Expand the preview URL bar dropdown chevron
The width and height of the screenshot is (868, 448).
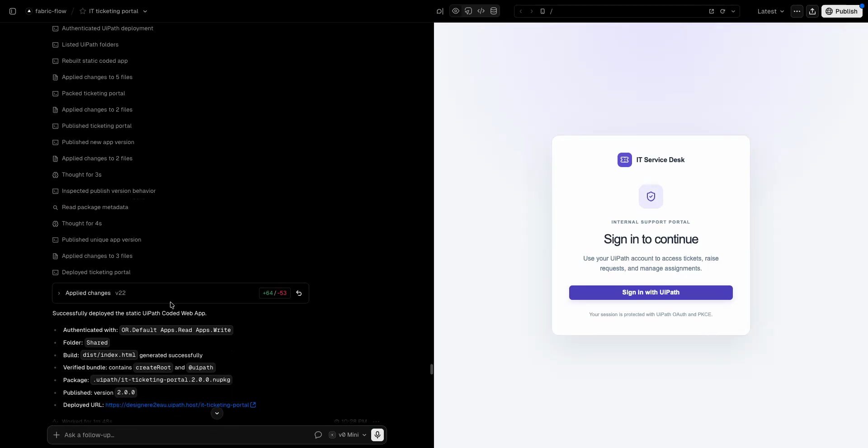tap(733, 11)
